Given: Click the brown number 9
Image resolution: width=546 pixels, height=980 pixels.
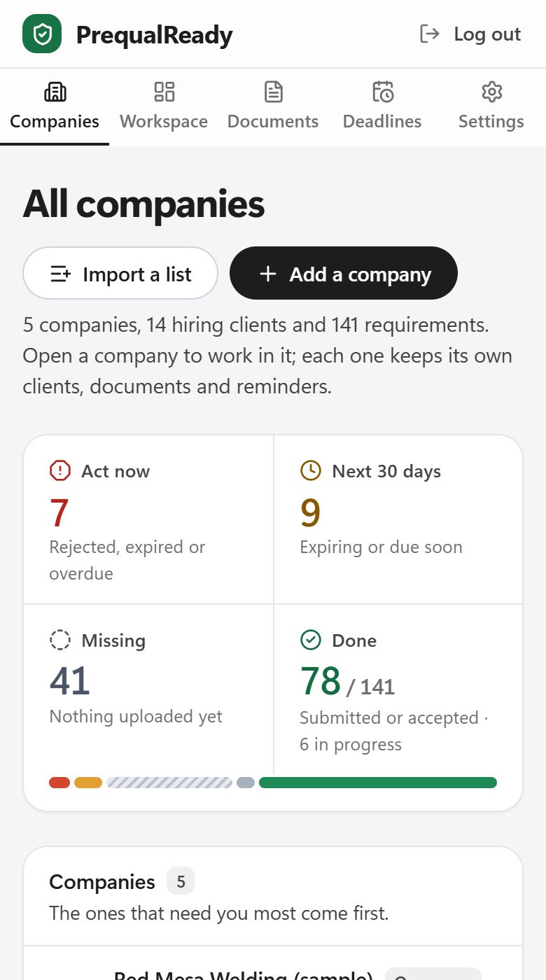Looking at the screenshot, I should (x=310, y=512).
